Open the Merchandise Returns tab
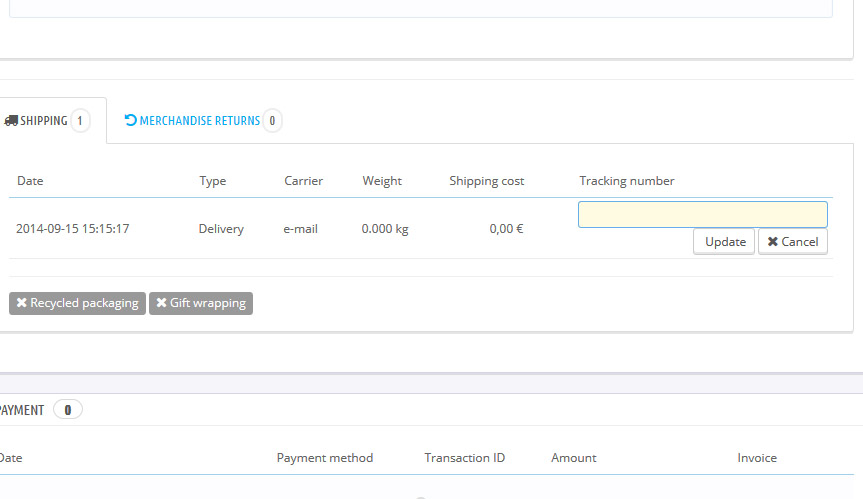The image size is (863, 499). (199, 121)
